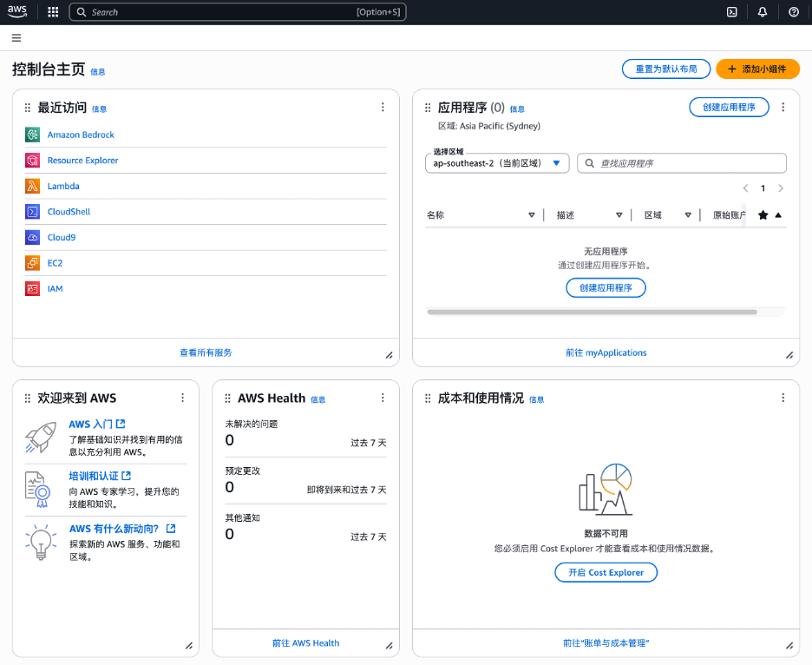Open 查看所有服务 link
The height and width of the screenshot is (665, 812).
pos(206,352)
